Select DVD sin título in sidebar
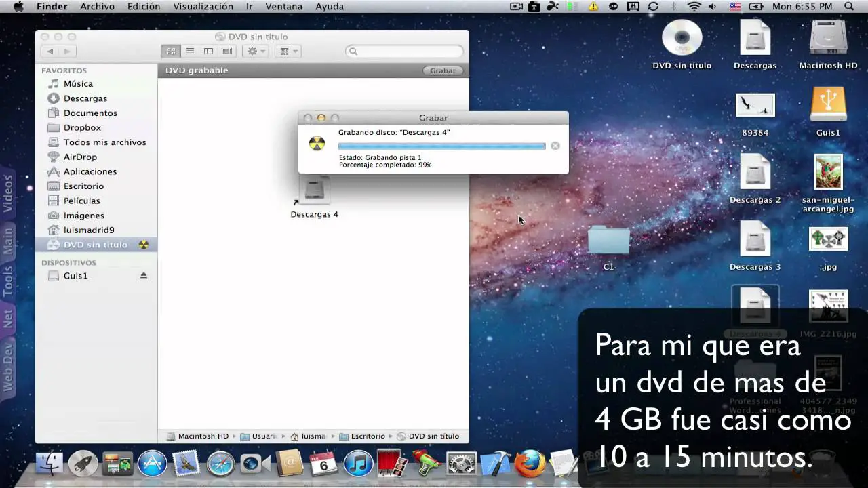The height and width of the screenshot is (488, 868). click(96, 245)
